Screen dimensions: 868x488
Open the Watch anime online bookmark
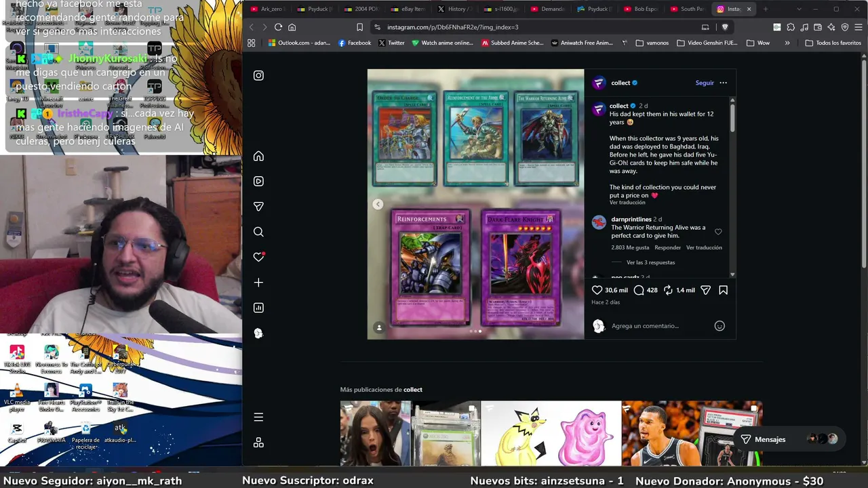point(443,43)
